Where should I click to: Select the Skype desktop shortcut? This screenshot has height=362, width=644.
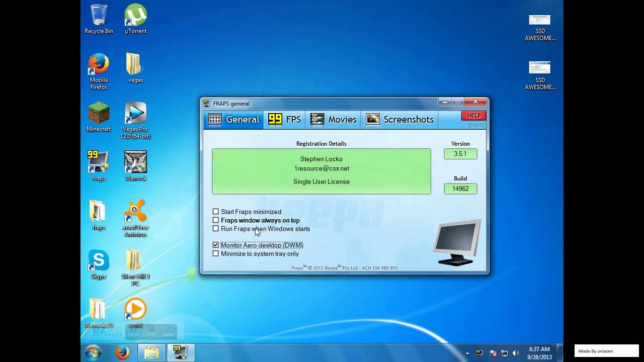click(99, 264)
